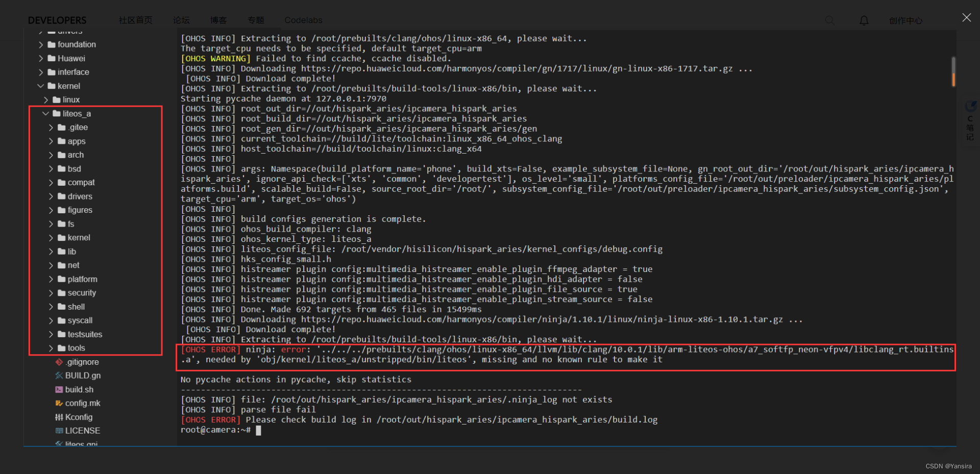Click the vertical scrollbar on the right
980x474 pixels.
tap(953, 71)
